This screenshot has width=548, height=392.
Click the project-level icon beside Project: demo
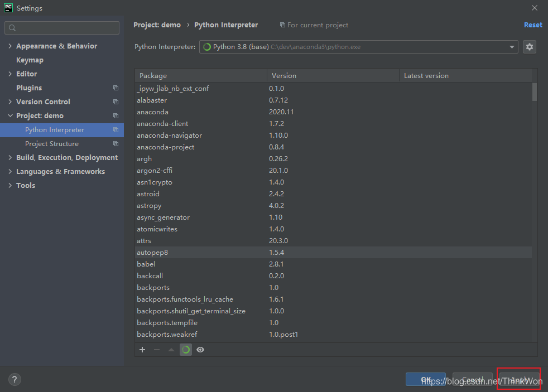(116, 116)
